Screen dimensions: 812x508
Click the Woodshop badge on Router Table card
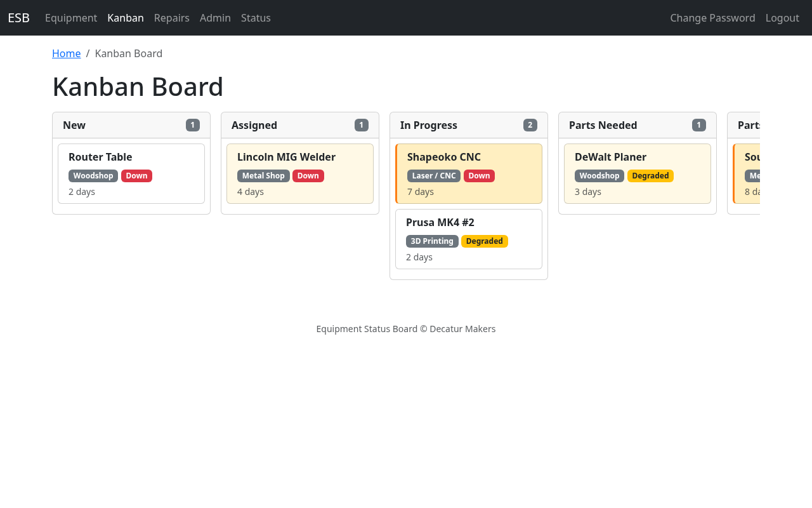tap(93, 176)
